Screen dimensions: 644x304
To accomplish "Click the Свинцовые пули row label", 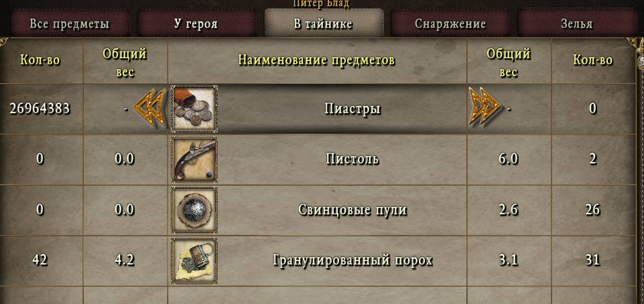I will pyautogui.click(x=352, y=210).
